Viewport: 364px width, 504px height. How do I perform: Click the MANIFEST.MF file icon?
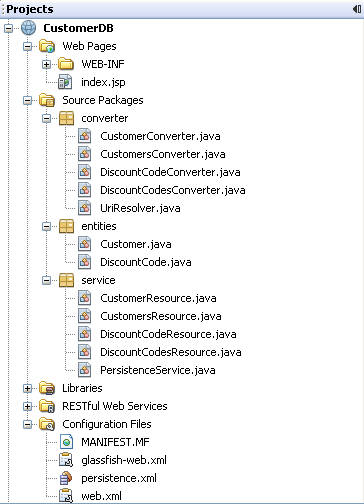[66, 442]
